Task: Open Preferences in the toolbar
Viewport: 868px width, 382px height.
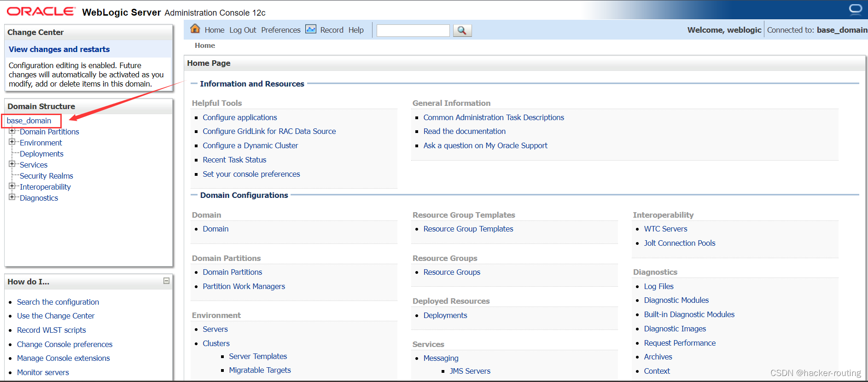Action: [x=281, y=30]
